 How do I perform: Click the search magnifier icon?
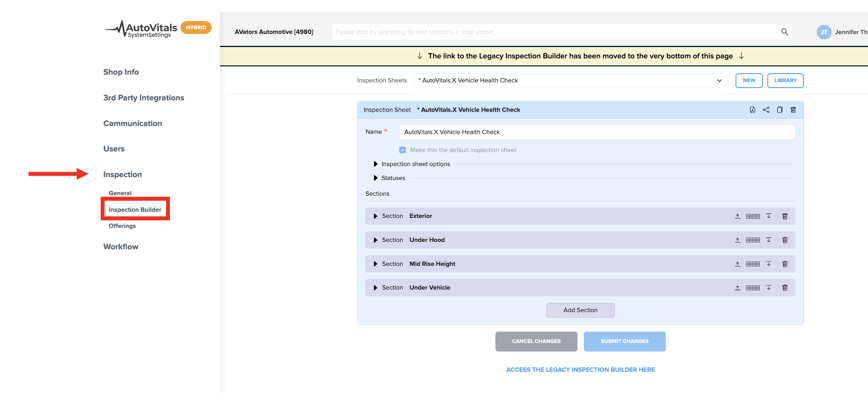click(784, 32)
